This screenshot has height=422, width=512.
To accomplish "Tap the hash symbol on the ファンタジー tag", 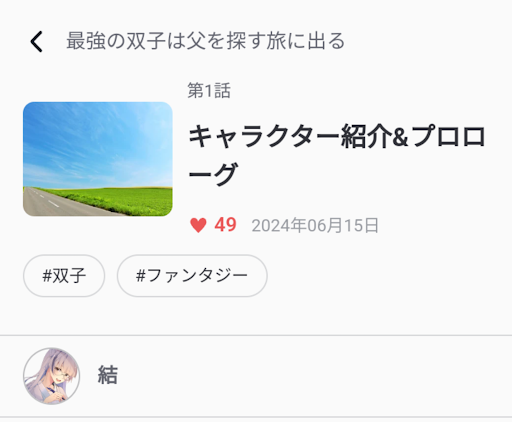I will [x=141, y=276].
